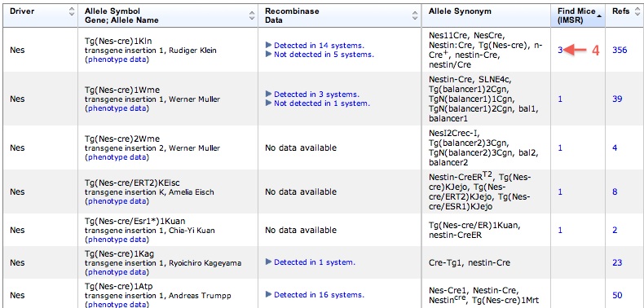Open Find Mice link for Tg(Nes-cre/Esr1*)1Kuan

click(560, 230)
